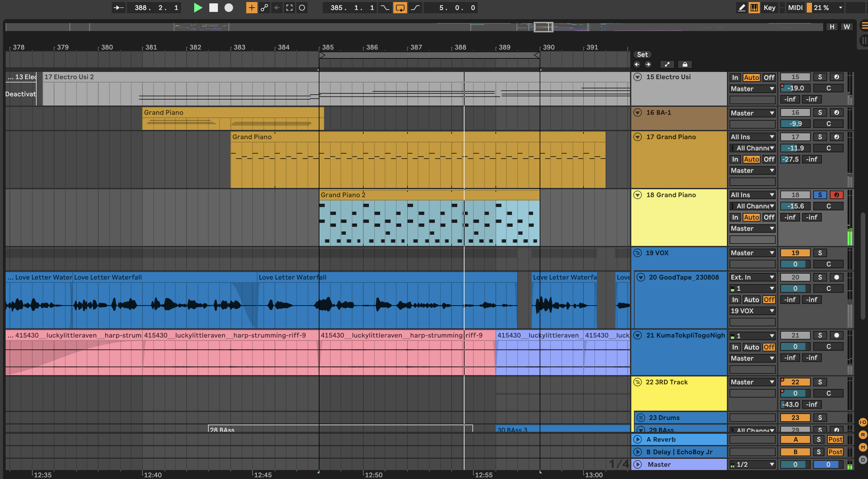Click the W optimize width button
868x479 pixels.
point(847,27)
